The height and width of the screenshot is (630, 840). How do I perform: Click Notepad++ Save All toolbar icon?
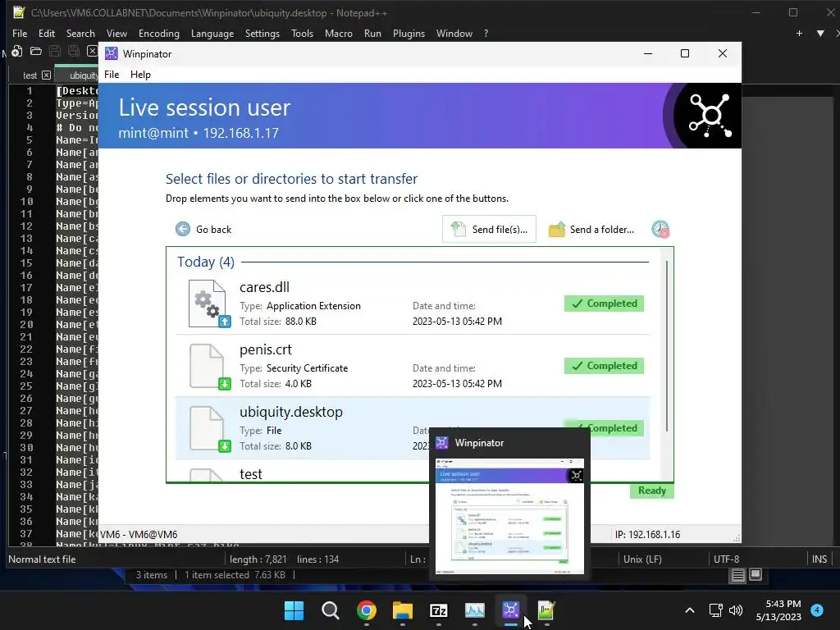pyautogui.click(x=73, y=52)
